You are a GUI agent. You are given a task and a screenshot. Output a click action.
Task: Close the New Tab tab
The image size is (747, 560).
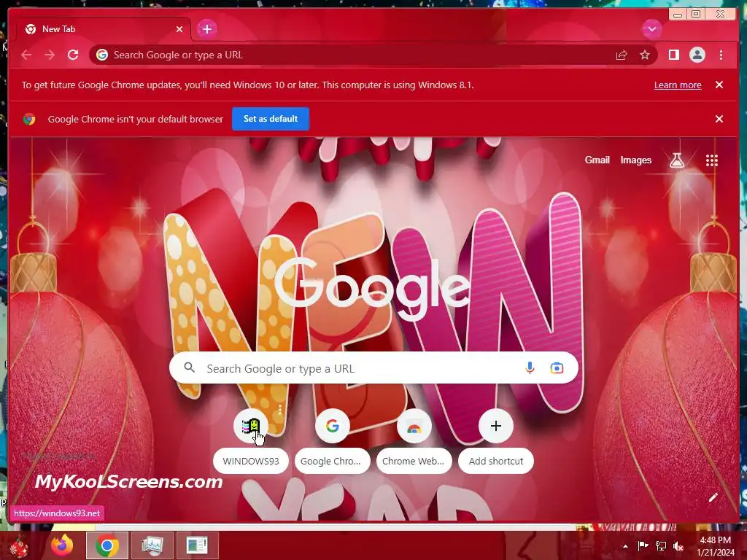(x=179, y=29)
